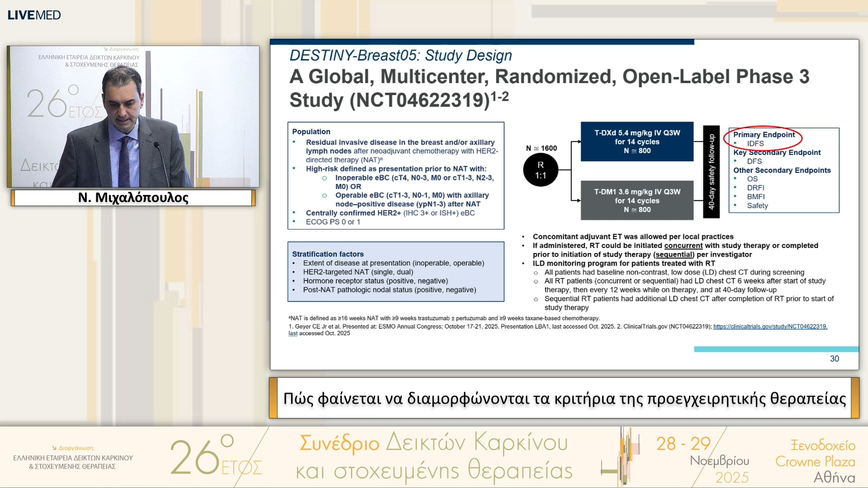The image size is (868, 488).
Task: Click the Stratification factors heading
Action: tap(327, 254)
